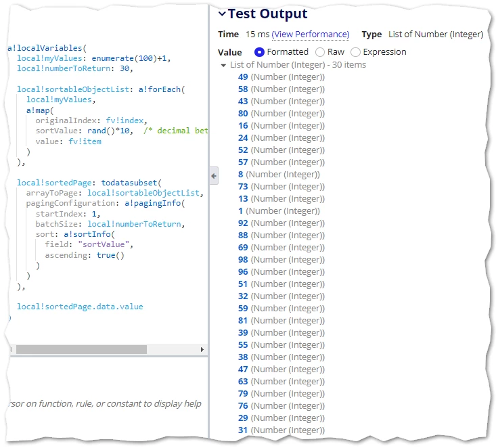Click the value 38 in output list
This screenshot has width=498, height=448.
[x=243, y=357]
